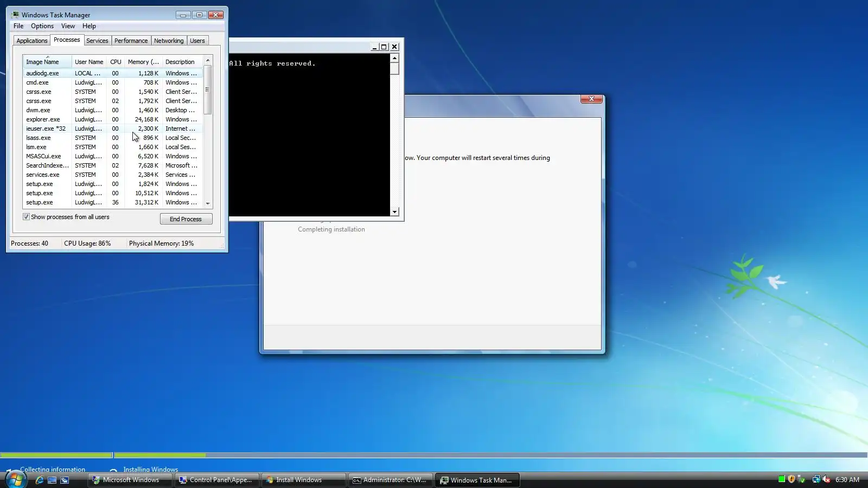The image size is (868, 488).
Task: Select the lsm.exe process row
Action: click(113, 147)
